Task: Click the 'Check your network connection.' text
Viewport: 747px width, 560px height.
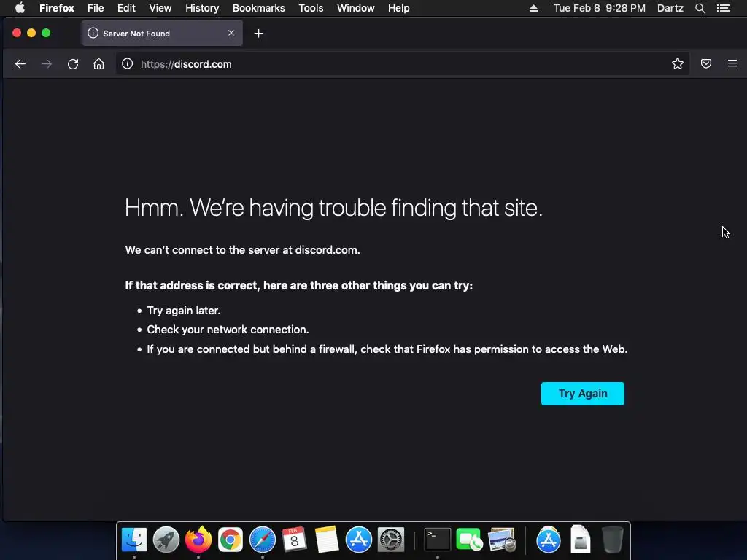Action: point(228,330)
